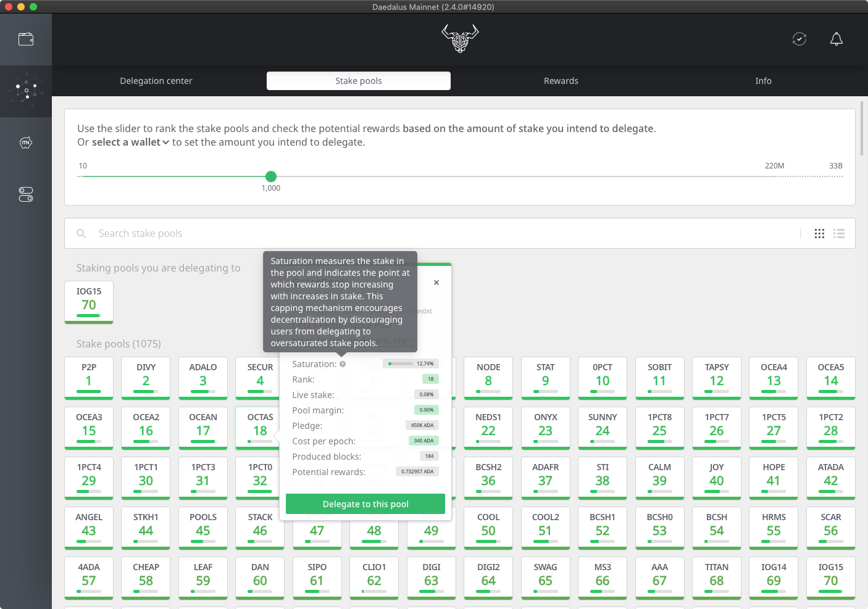Viewport: 868px width, 609px height.
Task: Click the sync status checkmark icon
Action: [x=799, y=39]
